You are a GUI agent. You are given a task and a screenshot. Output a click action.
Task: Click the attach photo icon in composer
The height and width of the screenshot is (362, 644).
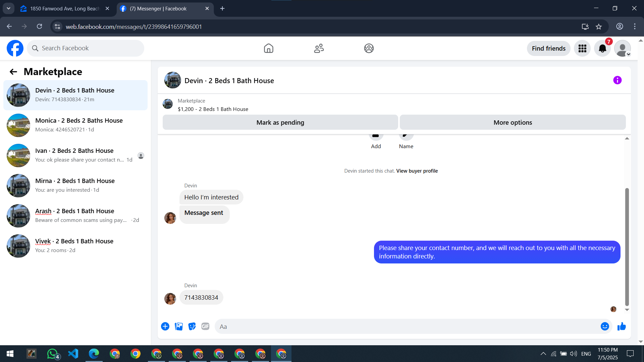pos(179,326)
